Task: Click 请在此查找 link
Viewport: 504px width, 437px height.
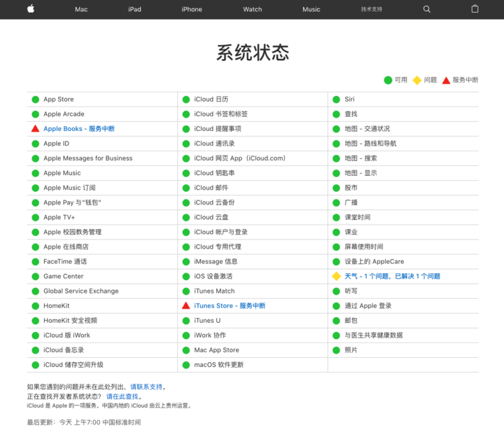Action: (122, 396)
